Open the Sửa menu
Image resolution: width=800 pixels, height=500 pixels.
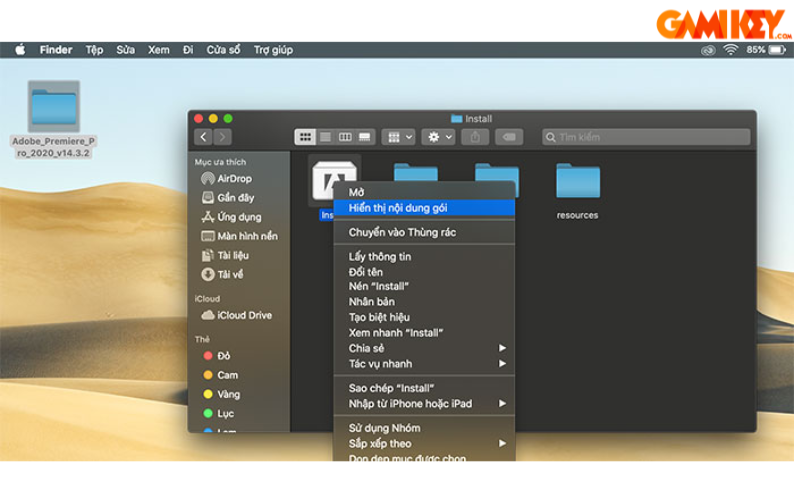point(126,50)
